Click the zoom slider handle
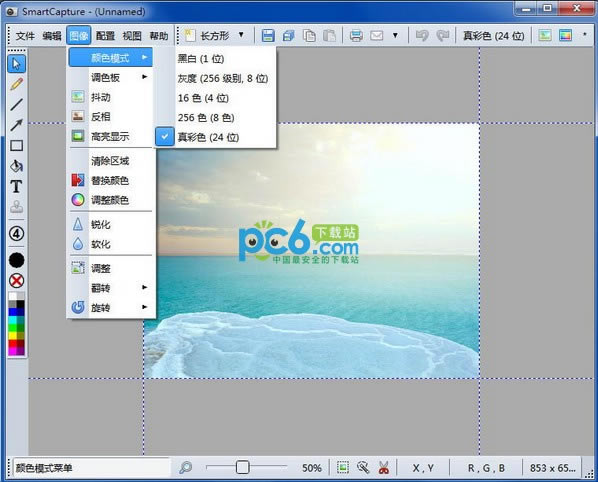This screenshot has width=598, height=482. point(242,467)
